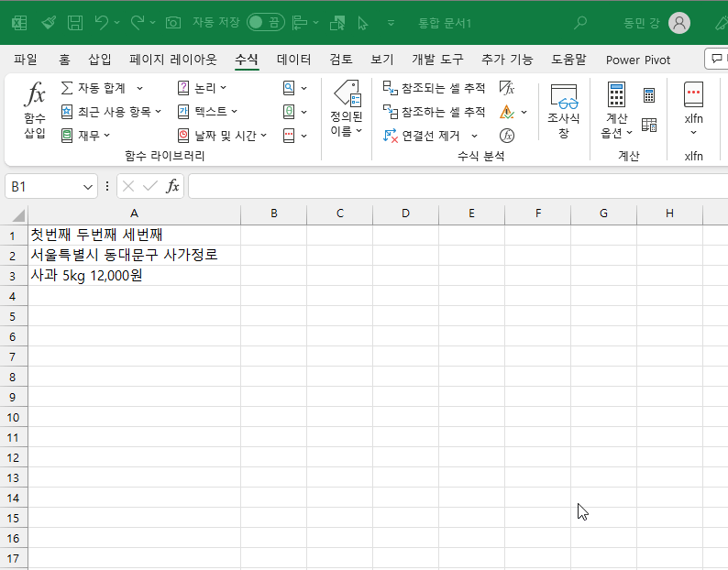728x570 pixels.
Task: Expand the Name Box dropdown arrow
Action: click(88, 187)
